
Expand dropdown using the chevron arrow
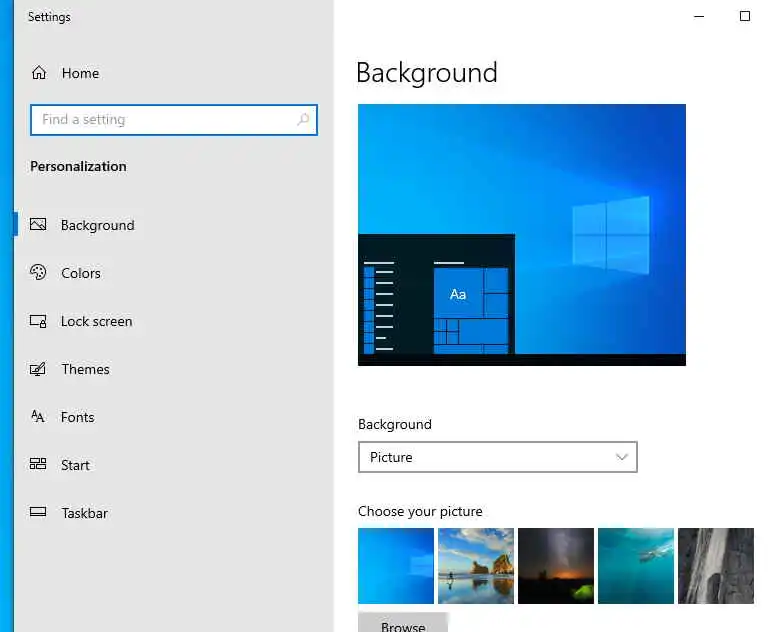tap(622, 457)
